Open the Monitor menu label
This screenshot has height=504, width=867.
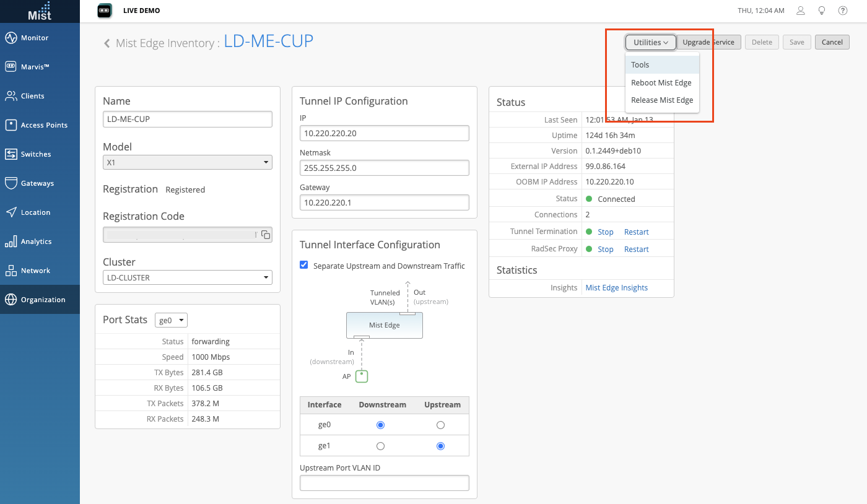point(35,38)
